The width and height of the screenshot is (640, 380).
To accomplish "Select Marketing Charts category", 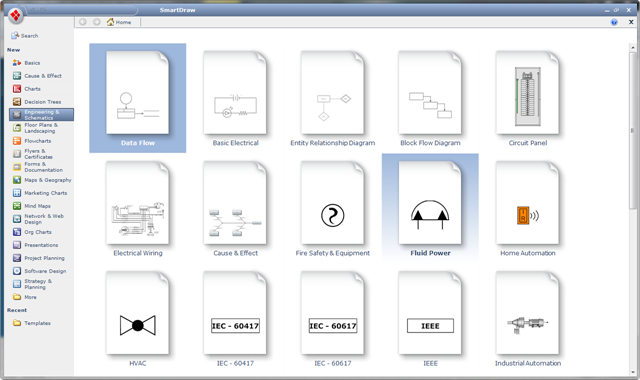I will point(40,193).
